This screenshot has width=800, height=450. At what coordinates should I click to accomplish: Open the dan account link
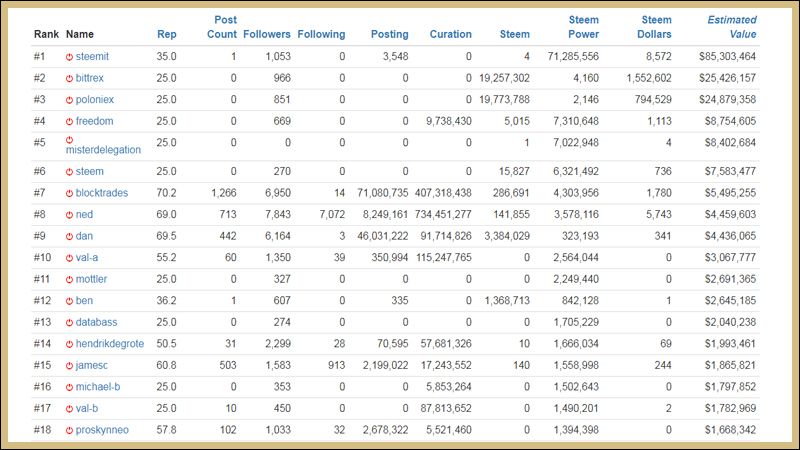click(84, 236)
